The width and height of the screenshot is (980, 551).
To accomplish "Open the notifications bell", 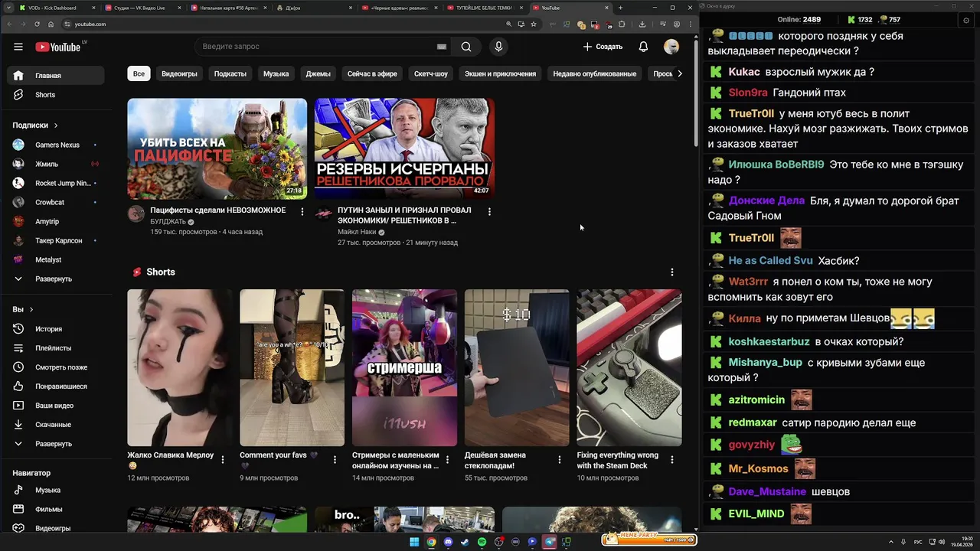I will 643,47.
